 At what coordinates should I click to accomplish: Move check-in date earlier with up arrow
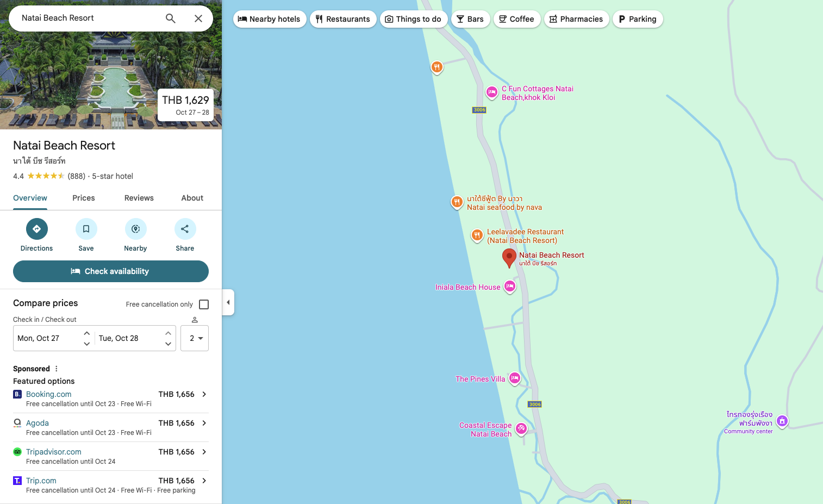pos(87,333)
